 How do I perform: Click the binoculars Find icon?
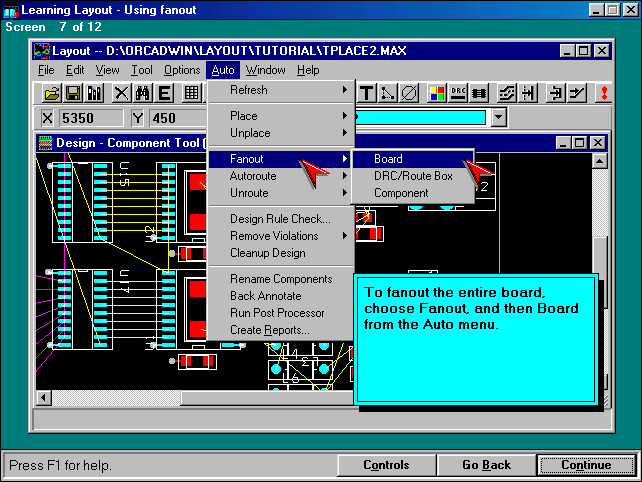click(x=143, y=93)
